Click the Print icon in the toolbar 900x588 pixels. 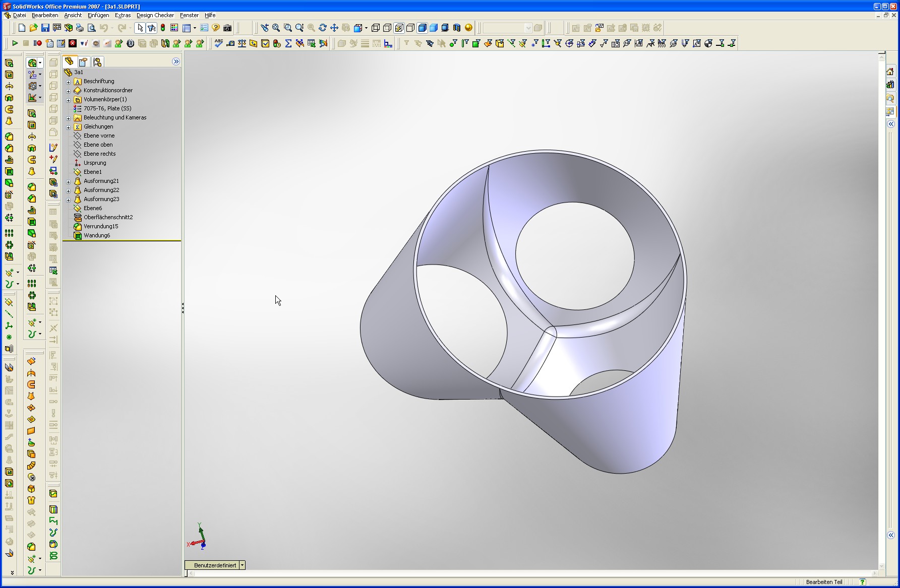(x=80, y=28)
